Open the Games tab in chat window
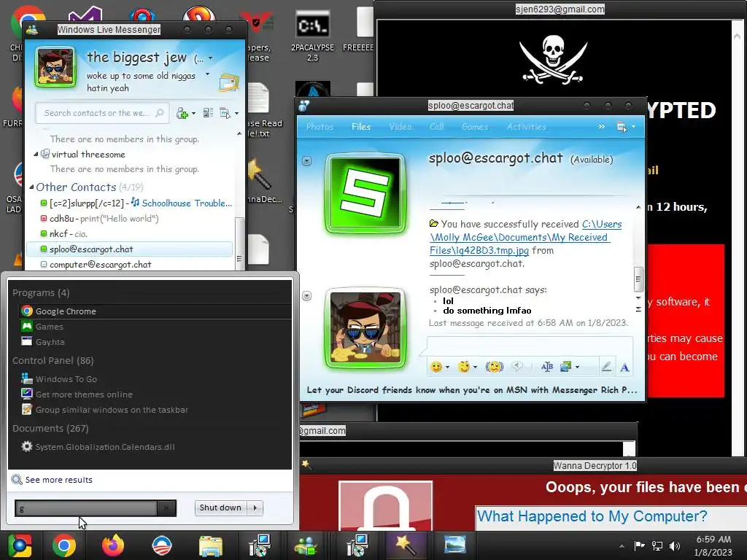Viewport: 747px width, 560px height. point(475,127)
